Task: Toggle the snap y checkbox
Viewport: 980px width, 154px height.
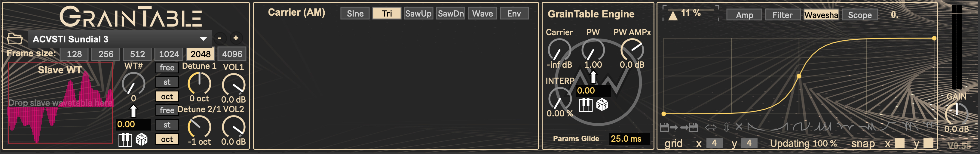Action: tap(928, 143)
